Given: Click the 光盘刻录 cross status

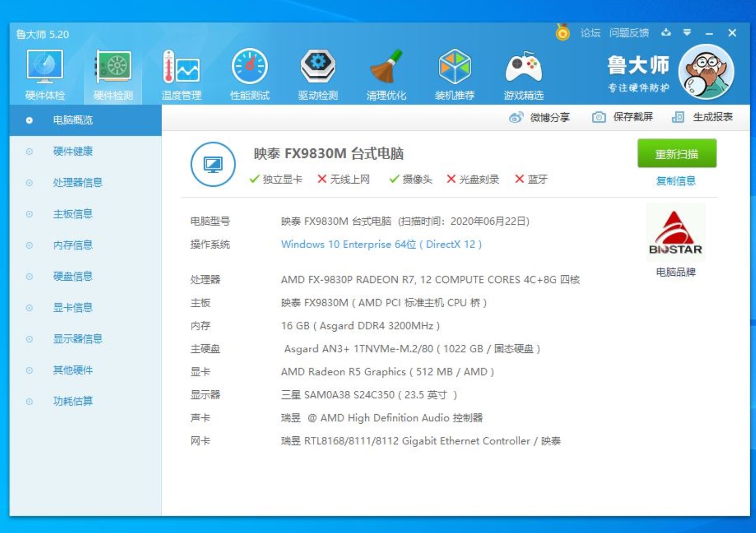Looking at the screenshot, I should (472, 179).
